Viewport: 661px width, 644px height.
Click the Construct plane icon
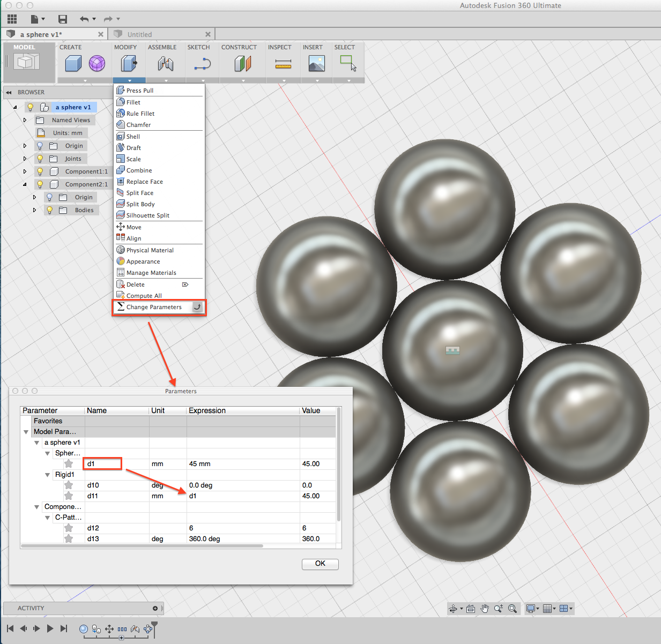point(242,64)
